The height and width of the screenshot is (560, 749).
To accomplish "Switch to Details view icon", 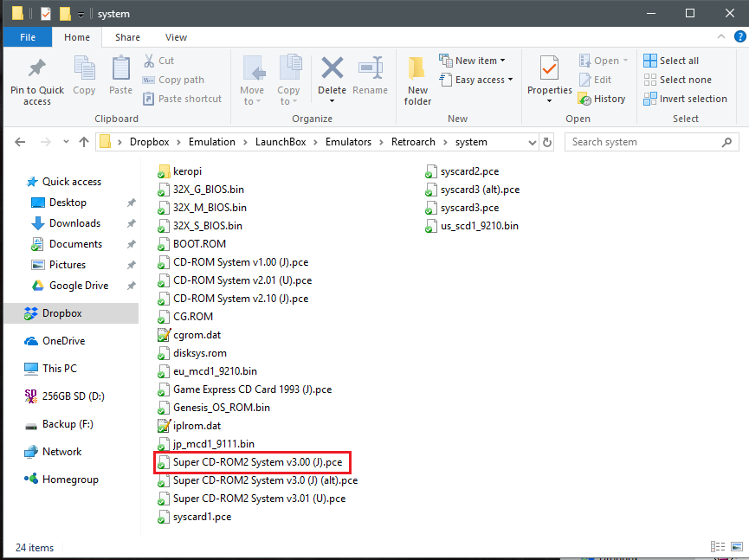I will coord(718,547).
